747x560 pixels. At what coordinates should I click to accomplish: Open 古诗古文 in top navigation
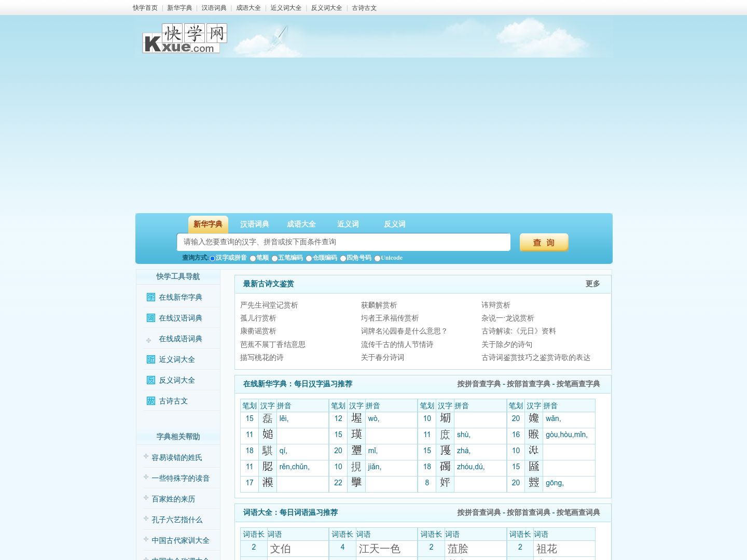coord(364,8)
